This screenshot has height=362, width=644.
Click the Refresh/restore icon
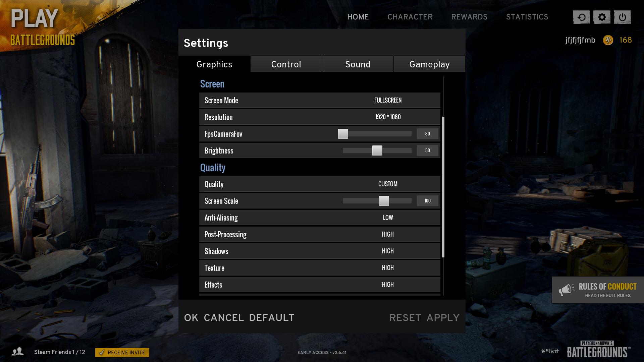[x=581, y=17]
